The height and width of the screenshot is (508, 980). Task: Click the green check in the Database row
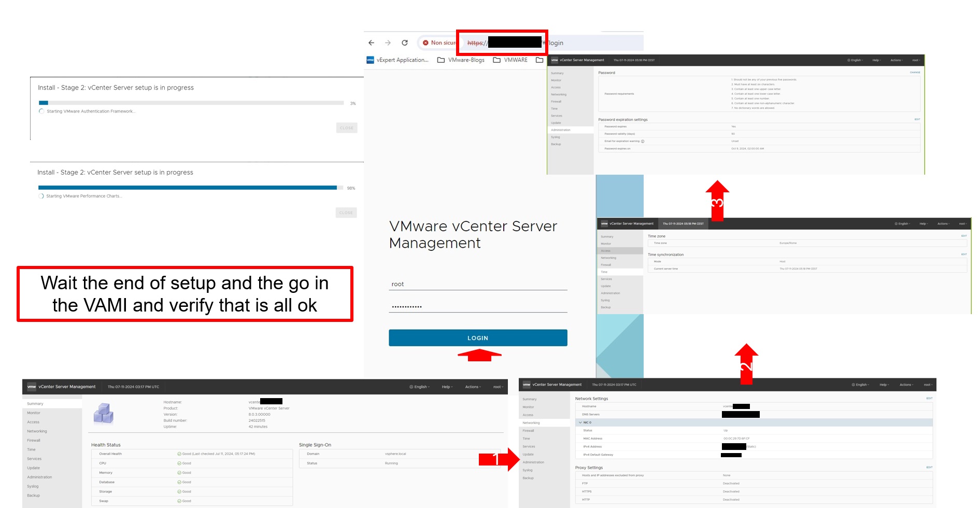click(179, 482)
